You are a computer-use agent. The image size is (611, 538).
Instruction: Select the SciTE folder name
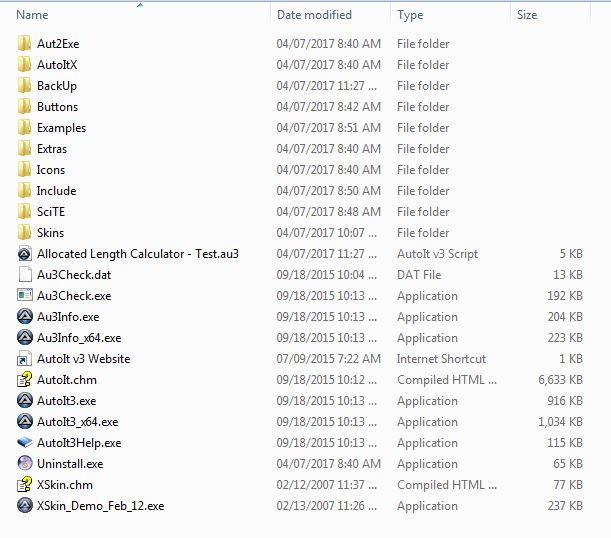click(51, 212)
